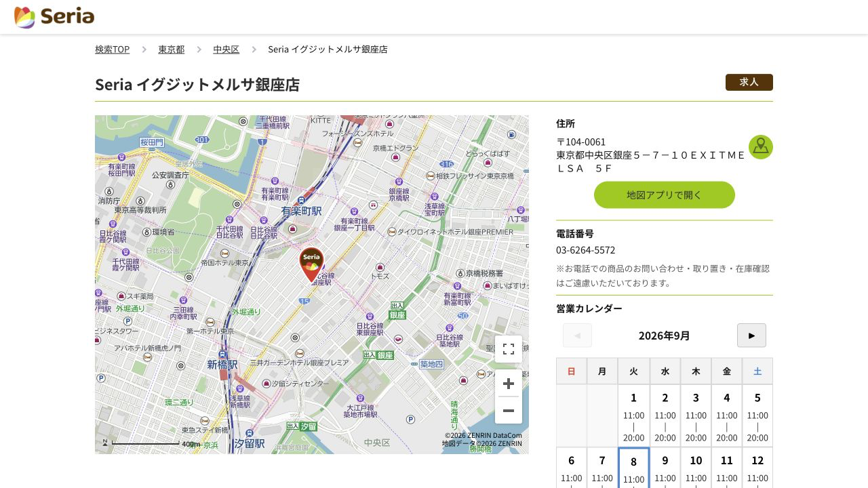The height and width of the screenshot is (488, 868).
Task: Click postal code 〒104-0061
Action: click(581, 142)
